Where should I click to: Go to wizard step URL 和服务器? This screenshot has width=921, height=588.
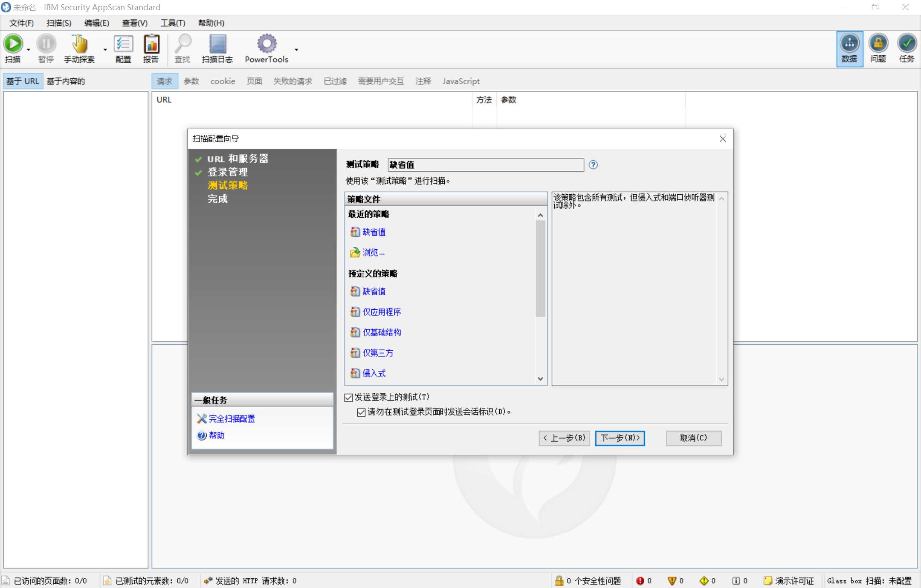(238, 159)
